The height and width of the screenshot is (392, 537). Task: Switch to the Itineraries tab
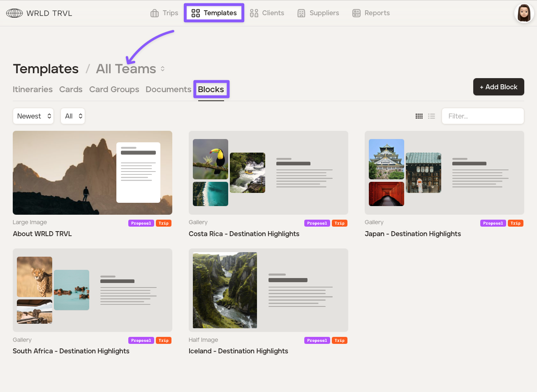coord(32,90)
